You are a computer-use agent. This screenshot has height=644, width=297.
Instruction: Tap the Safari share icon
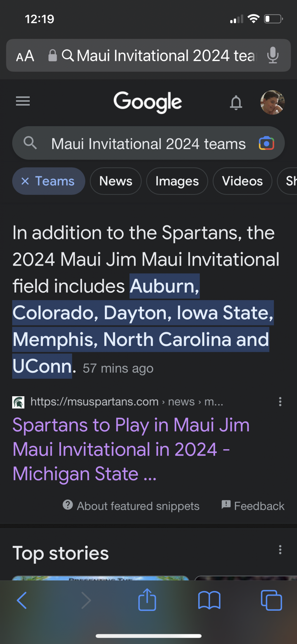coord(147,600)
